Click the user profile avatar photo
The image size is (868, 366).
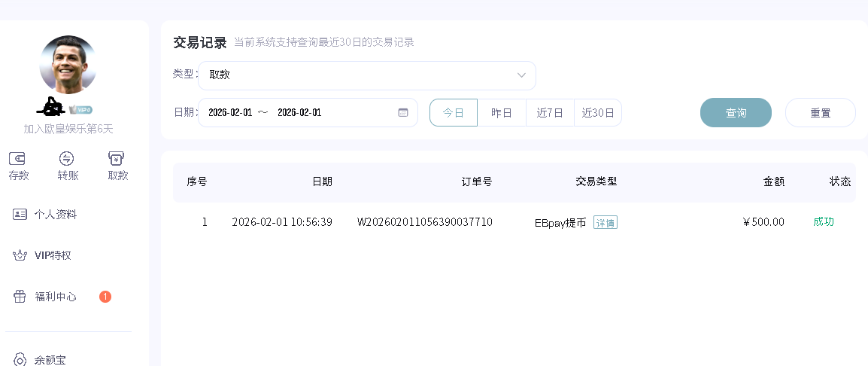tap(68, 64)
